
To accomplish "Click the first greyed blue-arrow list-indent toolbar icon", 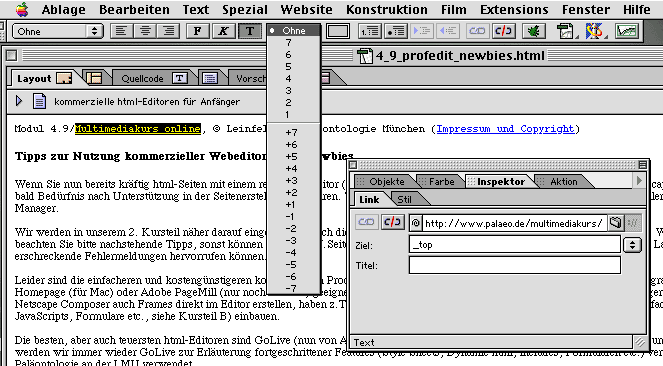I will click(x=422, y=31).
